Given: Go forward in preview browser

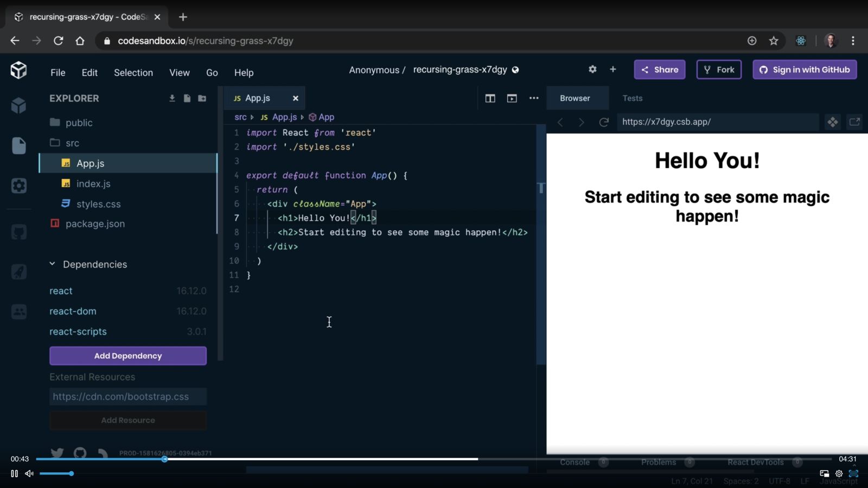Looking at the screenshot, I should click(582, 122).
